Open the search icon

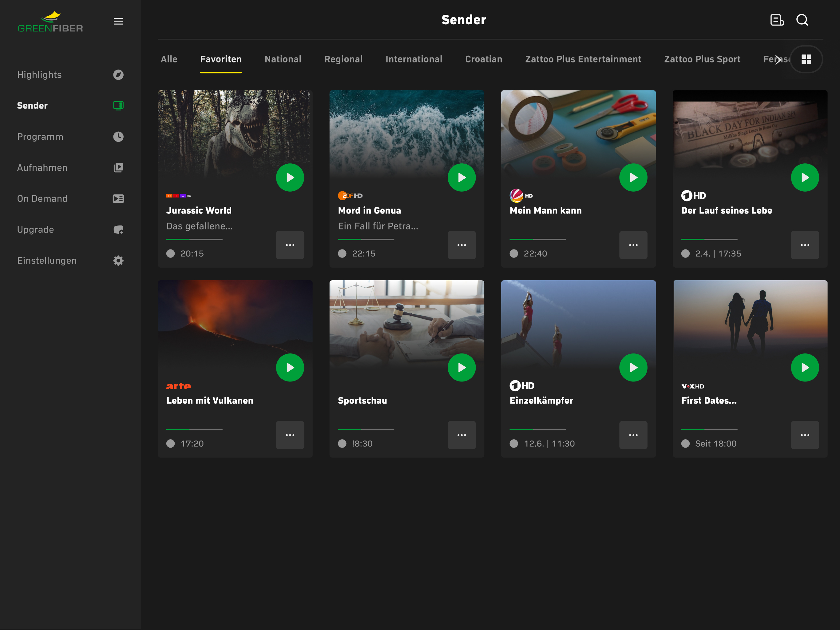click(x=802, y=20)
